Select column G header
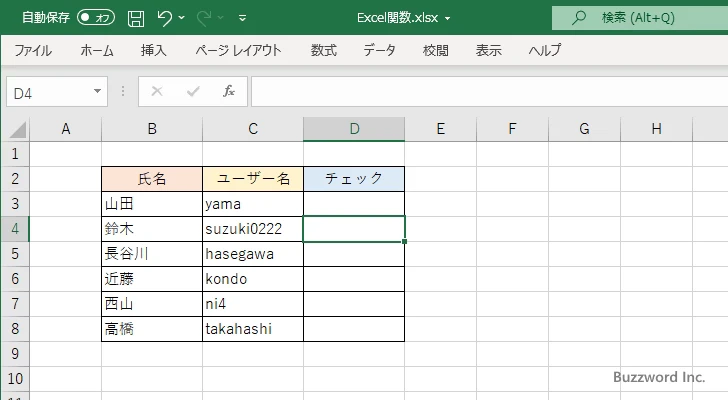This screenshot has height=400, width=728. tap(584, 129)
